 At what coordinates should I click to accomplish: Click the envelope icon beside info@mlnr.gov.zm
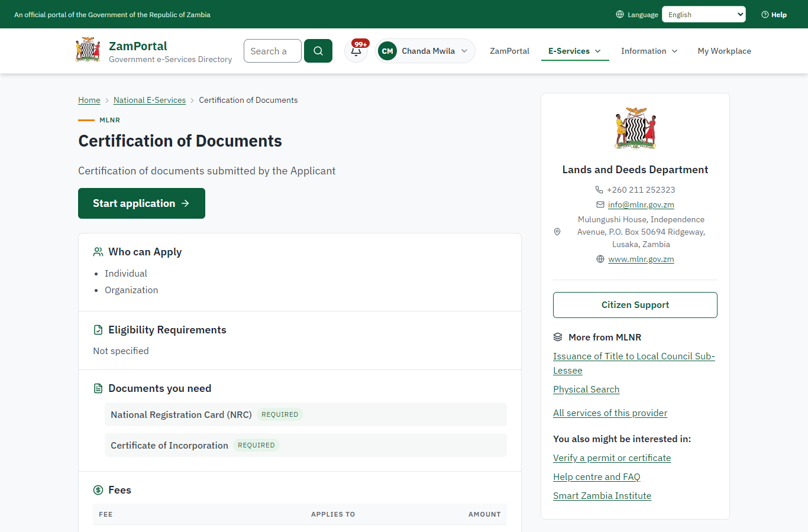600,205
